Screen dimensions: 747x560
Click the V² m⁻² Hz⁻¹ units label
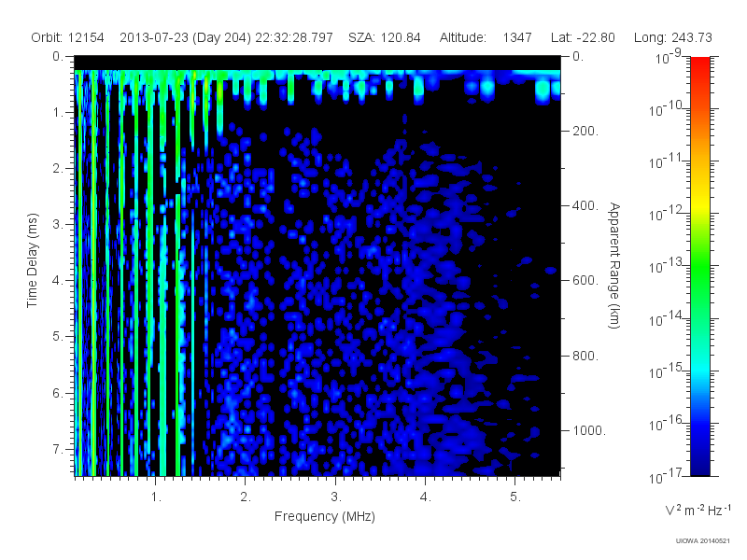[x=698, y=510]
